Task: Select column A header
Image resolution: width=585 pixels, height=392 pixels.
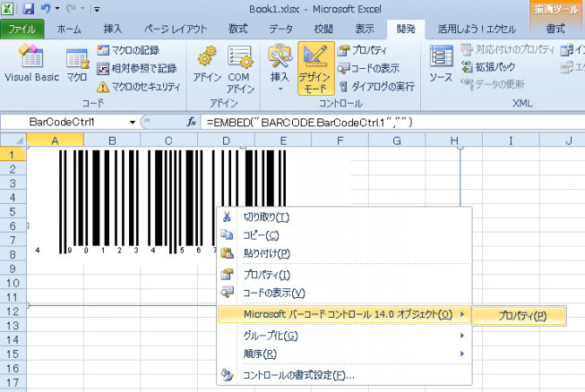Action: click(55, 141)
